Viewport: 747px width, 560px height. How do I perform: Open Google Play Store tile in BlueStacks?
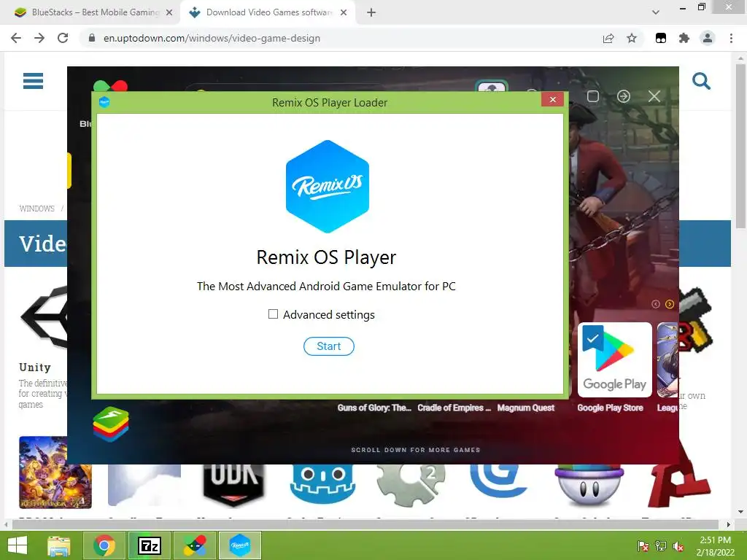(x=614, y=359)
